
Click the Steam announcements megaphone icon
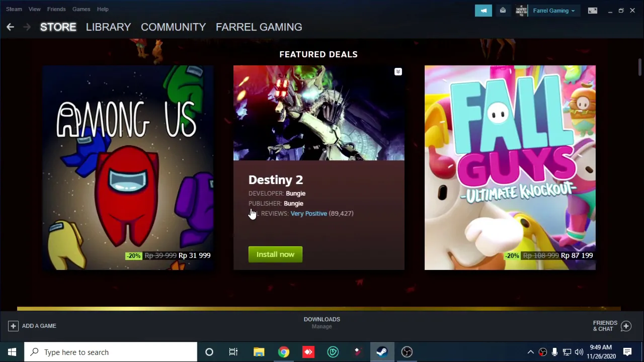(484, 11)
